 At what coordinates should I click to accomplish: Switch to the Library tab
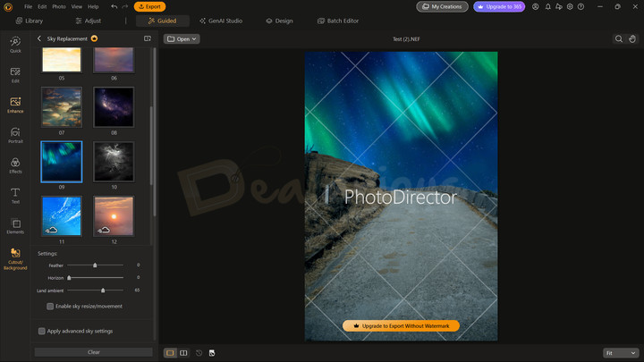pos(30,21)
